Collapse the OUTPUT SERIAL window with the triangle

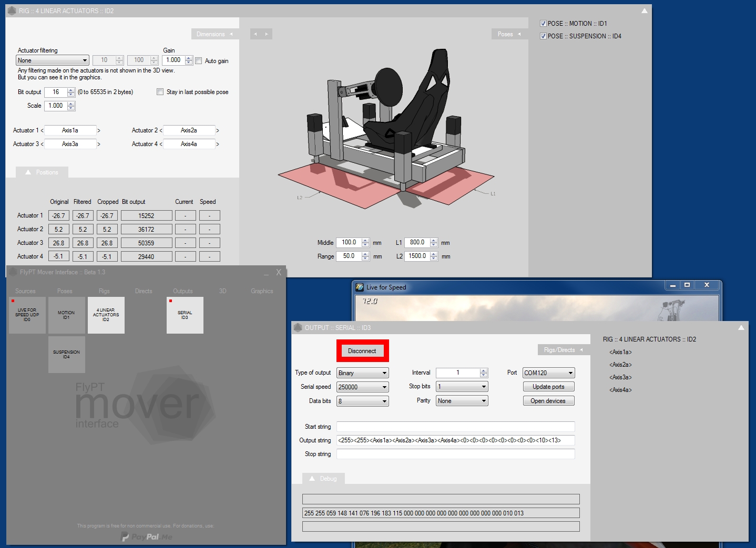741,327
